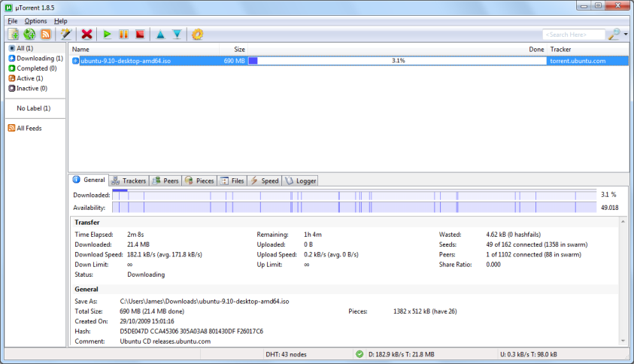The height and width of the screenshot is (364, 634).
Task: Click the µTorrent title bar app icon
Action: [9, 8]
